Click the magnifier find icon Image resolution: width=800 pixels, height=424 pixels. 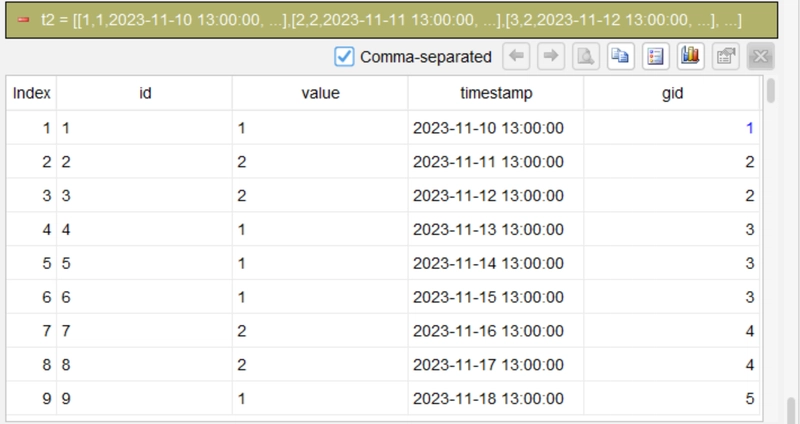point(586,56)
